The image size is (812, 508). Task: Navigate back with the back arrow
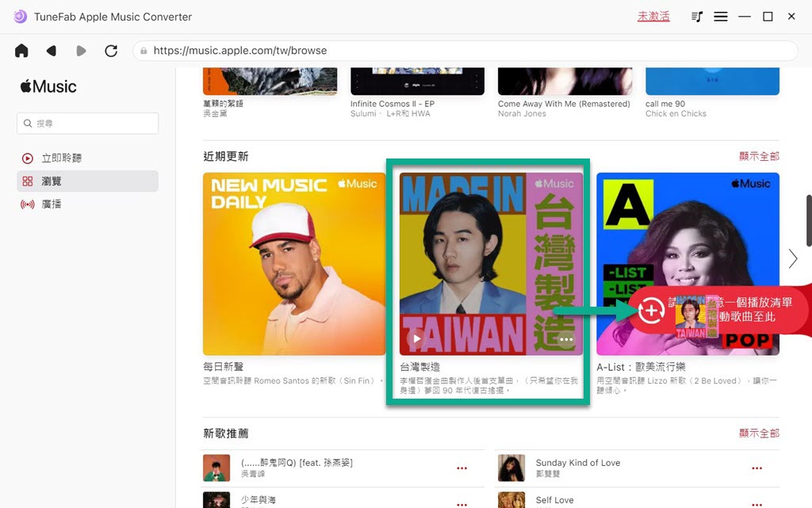pyautogui.click(x=52, y=51)
